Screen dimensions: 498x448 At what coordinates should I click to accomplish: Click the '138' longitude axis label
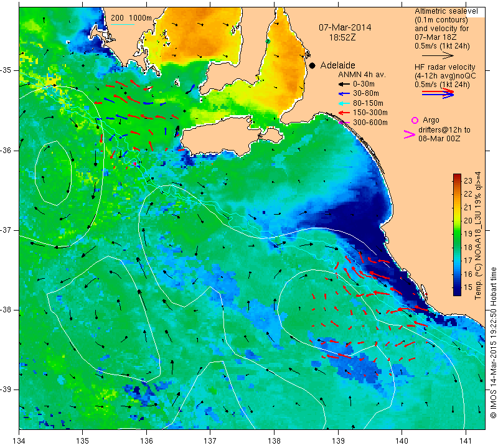[274, 441]
